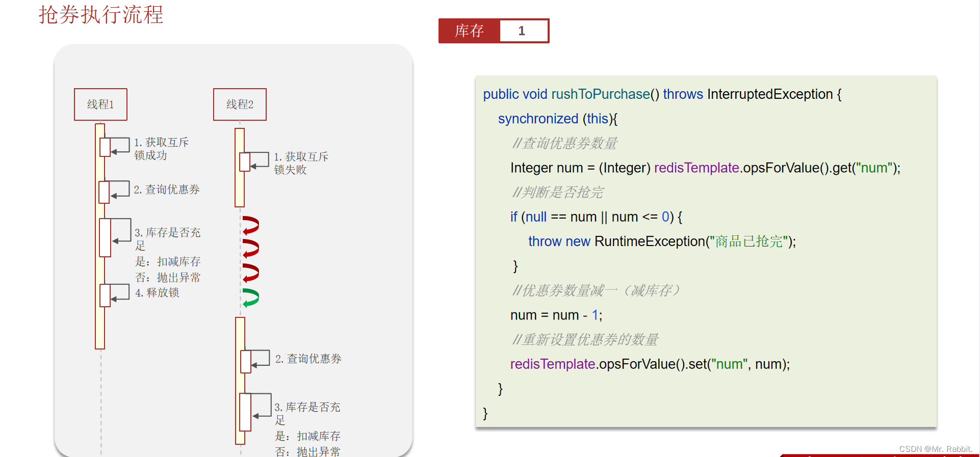Click the comment "//查询优惠券数量"
This screenshot has width=980, height=457.
tap(564, 143)
